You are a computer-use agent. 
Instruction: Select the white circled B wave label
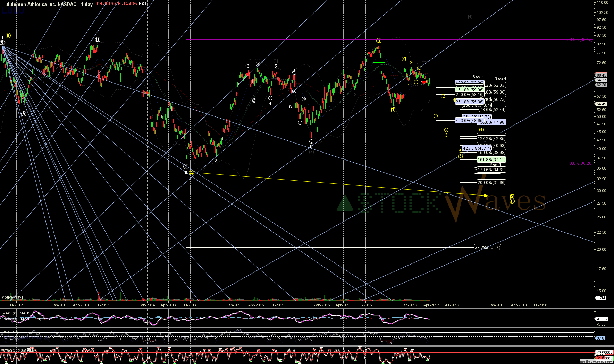[x=98, y=40]
